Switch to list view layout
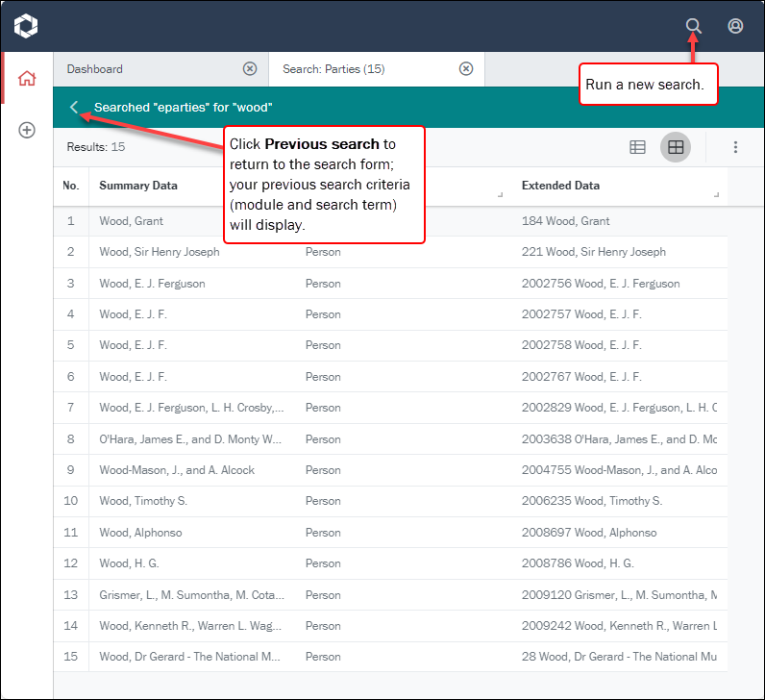The height and width of the screenshot is (700, 765). 637,147
